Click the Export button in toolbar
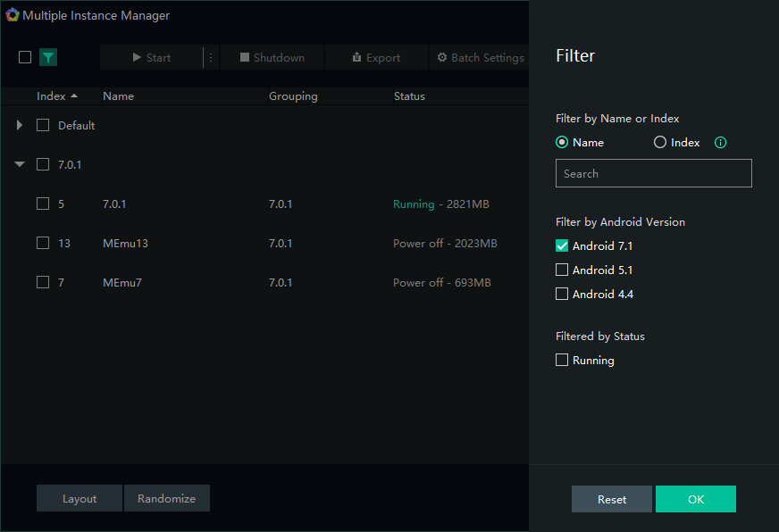The height and width of the screenshot is (532, 779). click(376, 58)
